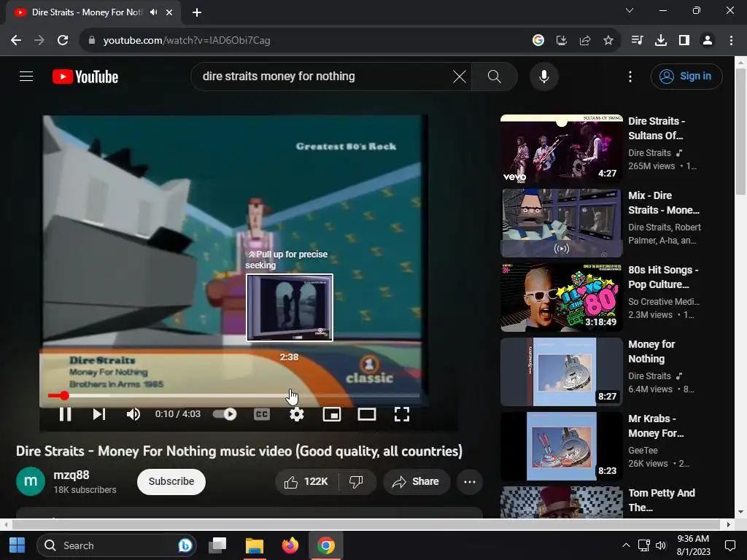Share this page from the address bar

point(585,41)
